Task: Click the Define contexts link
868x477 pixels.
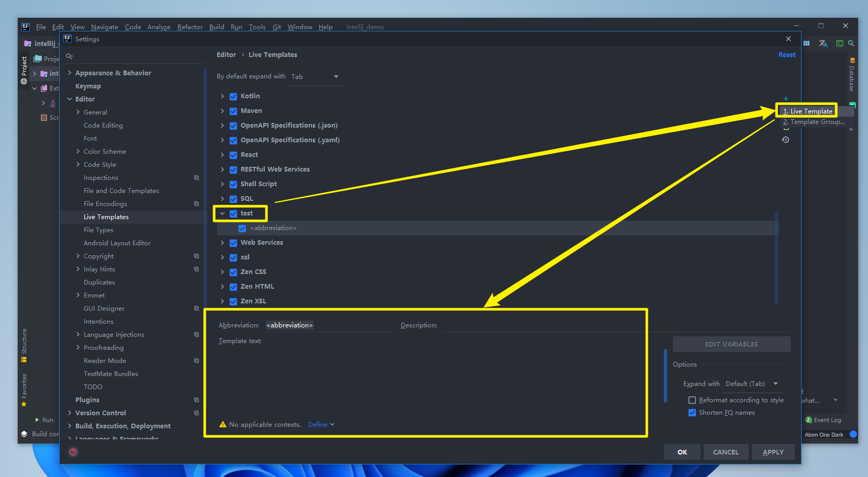Action: (321, 424)
